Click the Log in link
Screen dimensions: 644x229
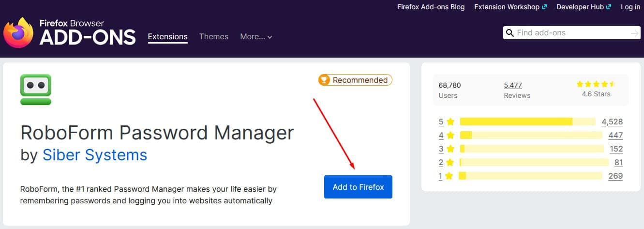[630, 7]
